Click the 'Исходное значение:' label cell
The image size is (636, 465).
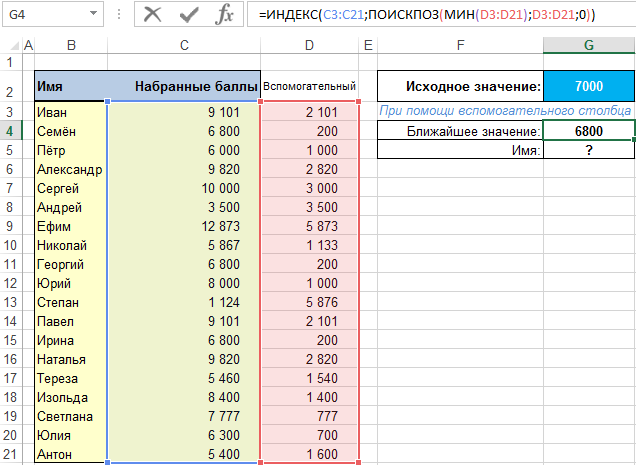460,86
